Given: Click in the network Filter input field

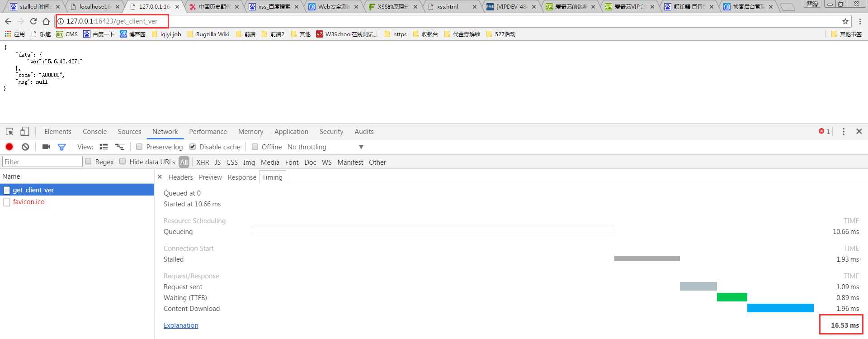Looking at the screenshot, I should [x=42, y=162].
